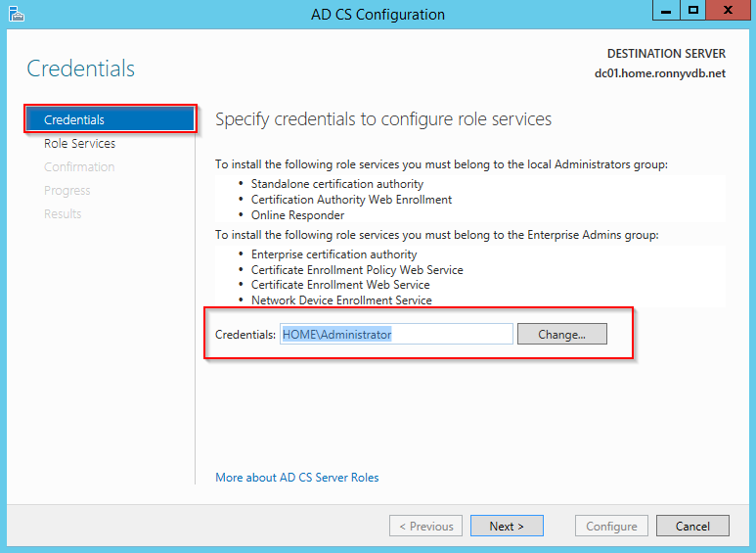The width and height of the screenshot is (756, 553).
Task: Click the Previous button
Action: pyautogui.click(x=425, y=527)
